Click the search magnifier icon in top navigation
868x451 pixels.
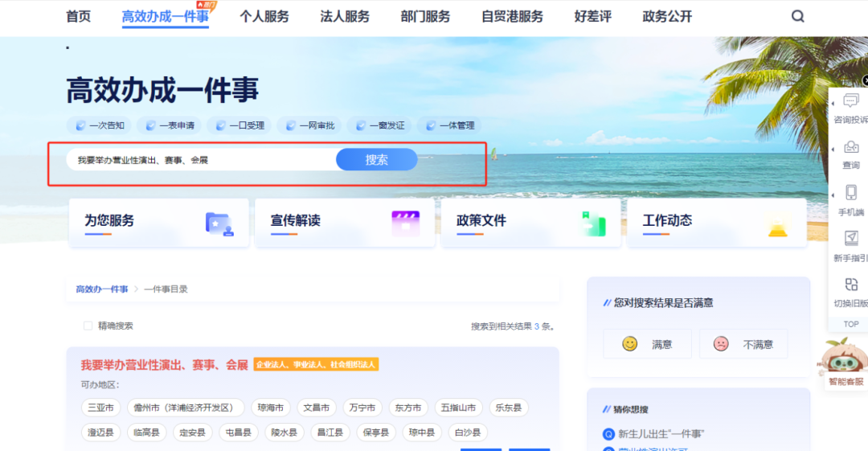click(797, 16)
